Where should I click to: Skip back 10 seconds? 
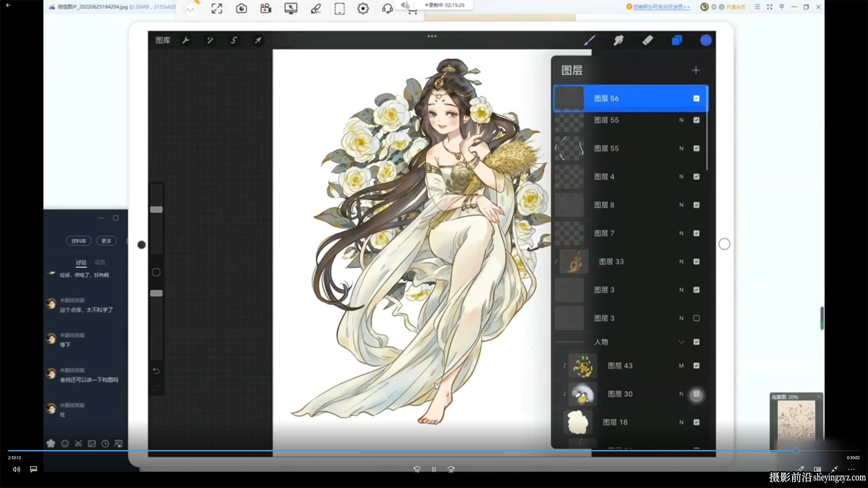(416, 469)
